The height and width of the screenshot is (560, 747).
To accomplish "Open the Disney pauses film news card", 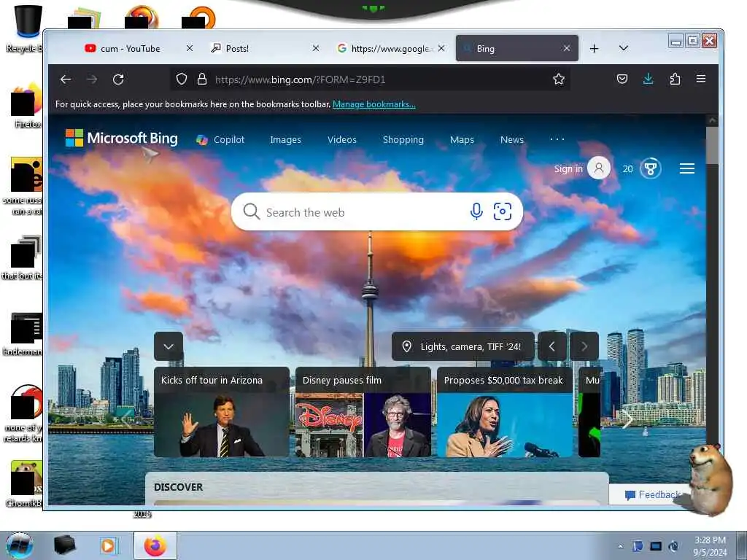I will click(363, 412).
